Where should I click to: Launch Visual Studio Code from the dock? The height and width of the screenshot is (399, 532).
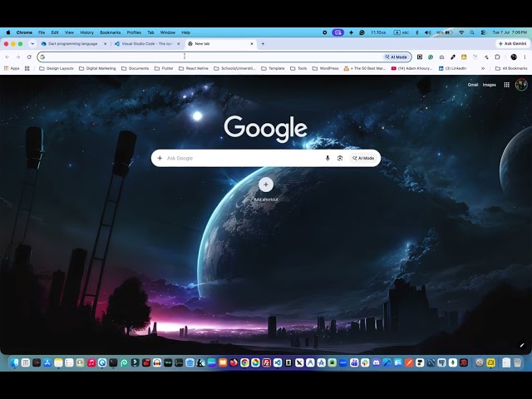tap(277, 362)
